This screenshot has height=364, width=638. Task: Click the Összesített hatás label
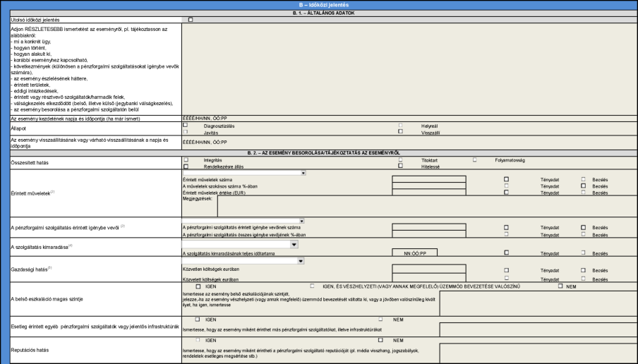tap(30, 163)
